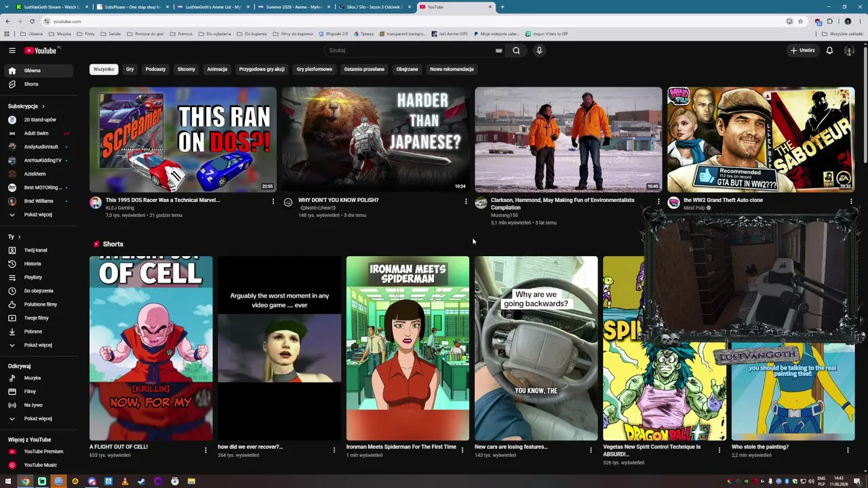Select the Wszystko filter chip

click(x=104, y=69)
